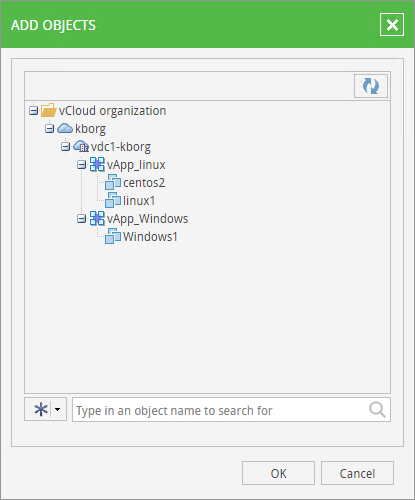Image resolution: width=415 pixels, height=500 pixels.
Task: Click the centos2 VM icon
Action: pyautogui.click(x=113, y=182)
